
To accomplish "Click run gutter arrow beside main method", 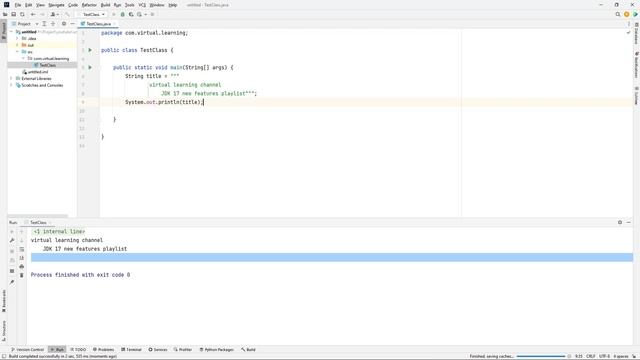I will (x=90, y=67).
